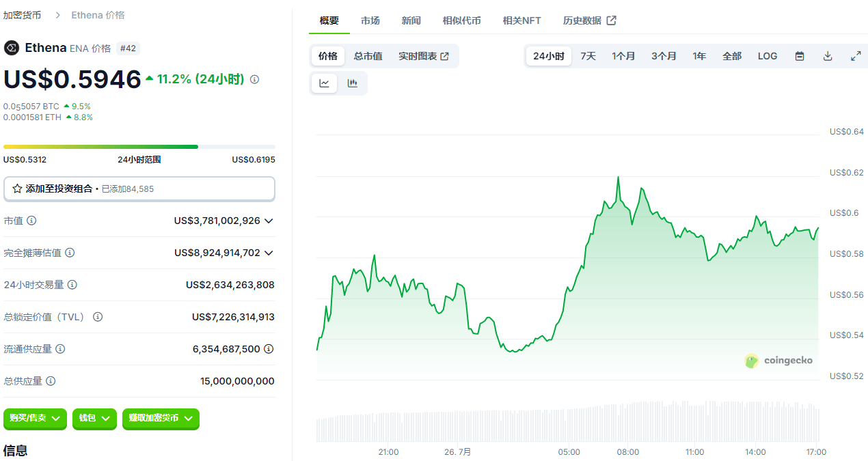
Task: Select the 1年 time range
Action: (699, 56)
